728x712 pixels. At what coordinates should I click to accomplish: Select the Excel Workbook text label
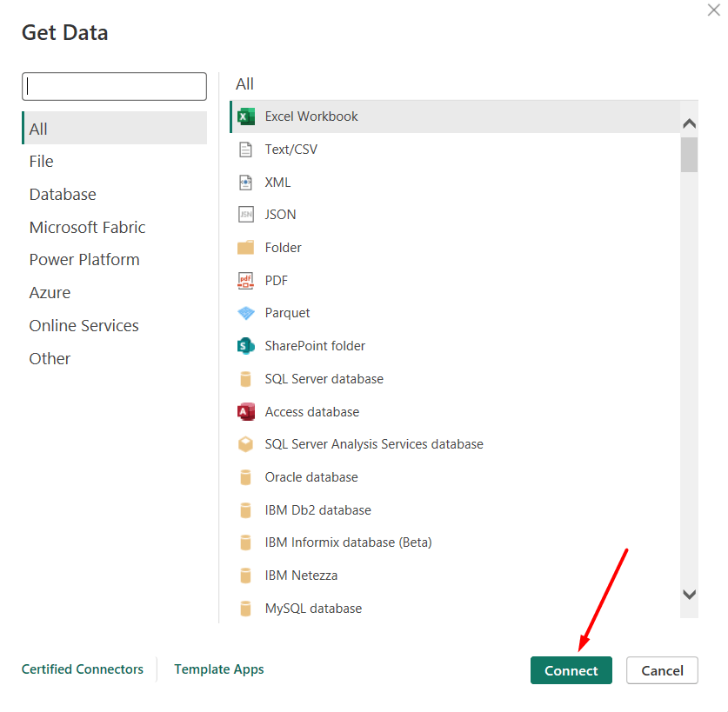click(311, 116)
